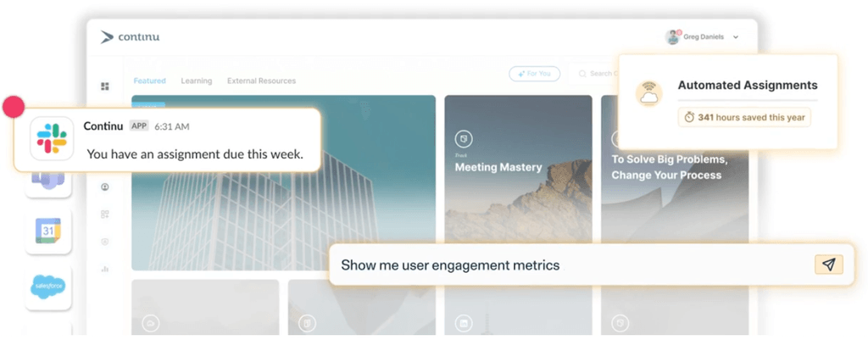Click the Salesforce integration icon

point(48,287)
